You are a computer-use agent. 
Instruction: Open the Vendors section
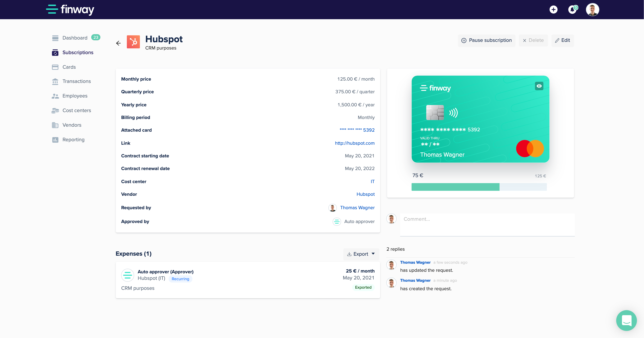72,125
